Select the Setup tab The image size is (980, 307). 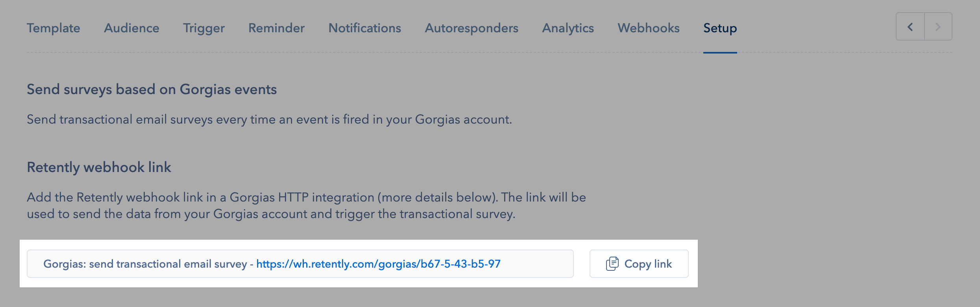[x=720, y=28]
